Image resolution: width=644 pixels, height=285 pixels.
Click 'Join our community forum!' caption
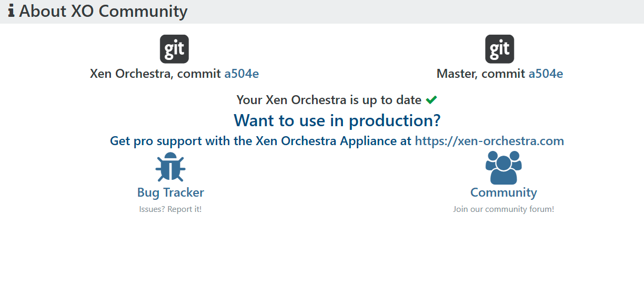click(504, 209)
